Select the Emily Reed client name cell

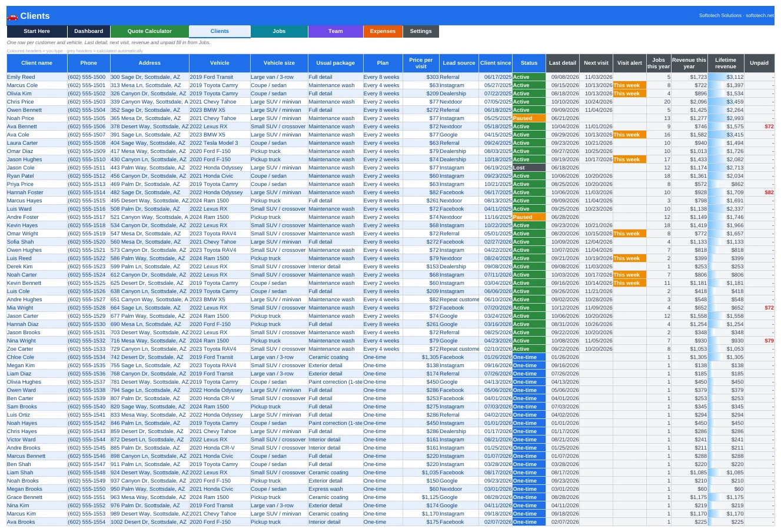point(36,77)
